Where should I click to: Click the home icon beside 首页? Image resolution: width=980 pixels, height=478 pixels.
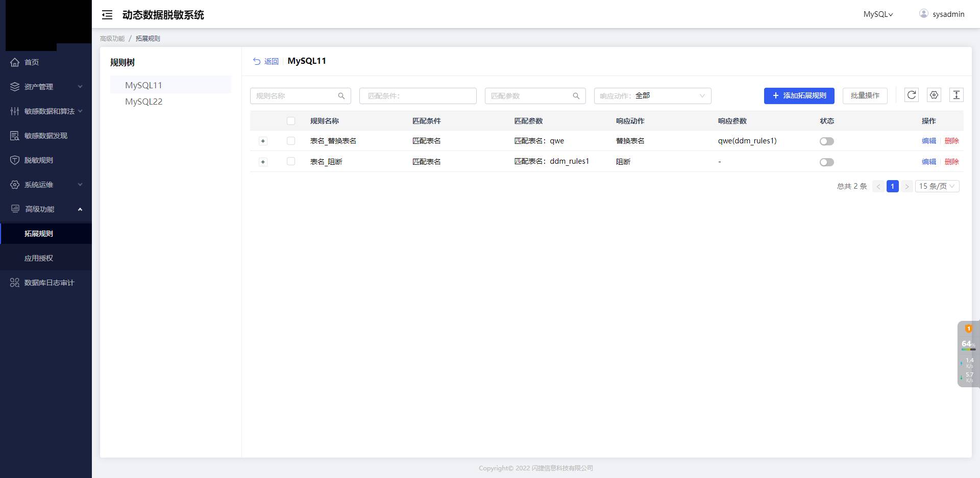click(x=15, y=62)
